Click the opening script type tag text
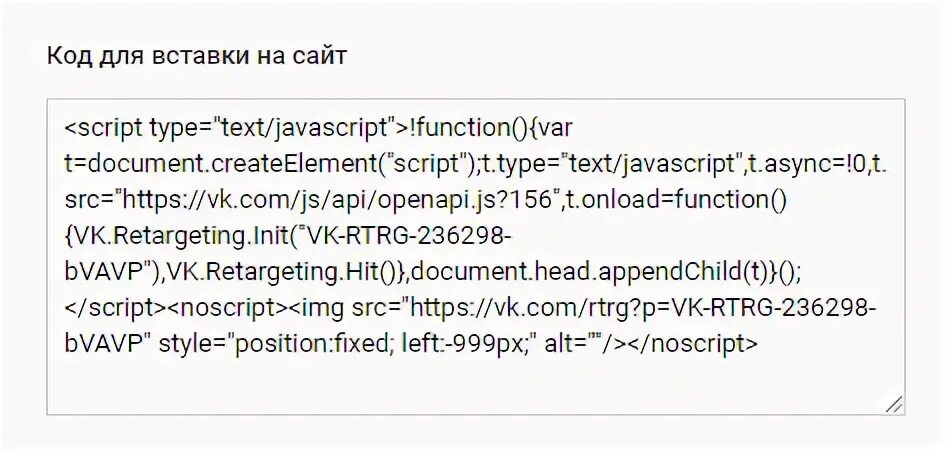The image size is (952, 452). click(230, 127)
